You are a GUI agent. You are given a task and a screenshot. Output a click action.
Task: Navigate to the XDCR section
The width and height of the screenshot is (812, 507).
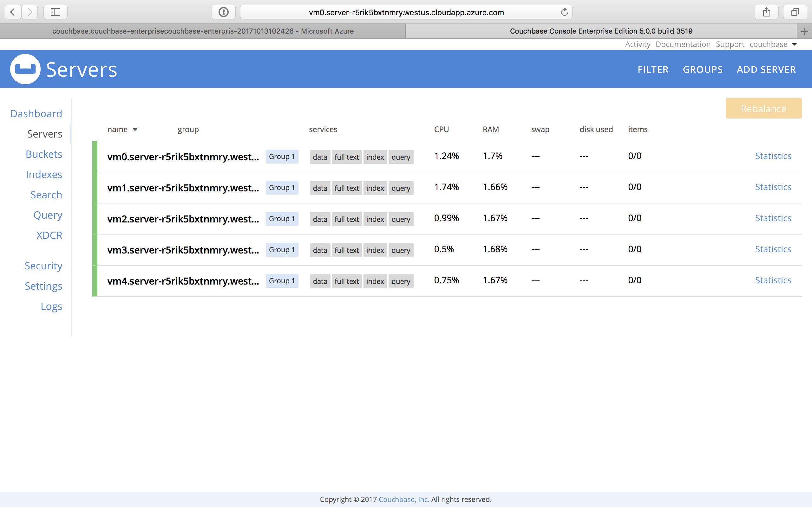tap(49, 235)
